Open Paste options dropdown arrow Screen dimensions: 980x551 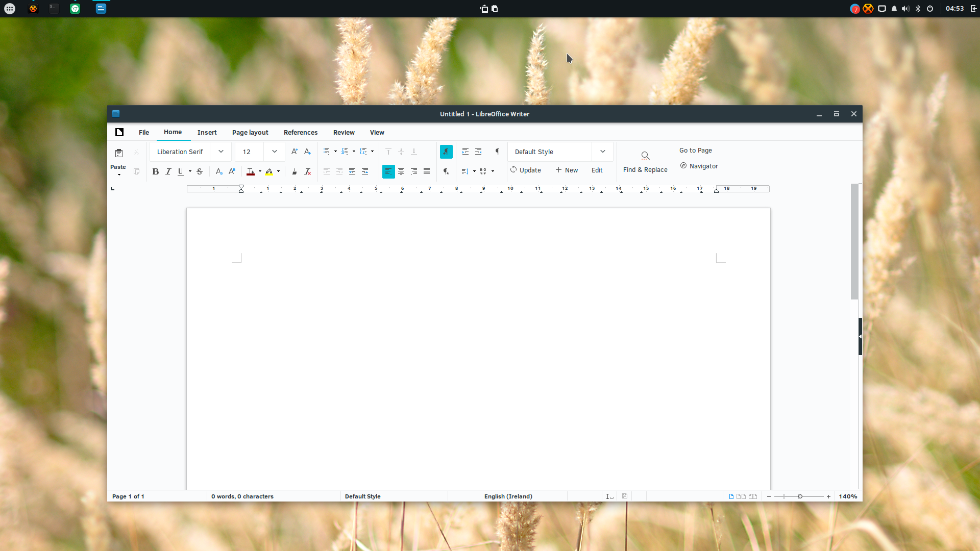coord(119,175)
